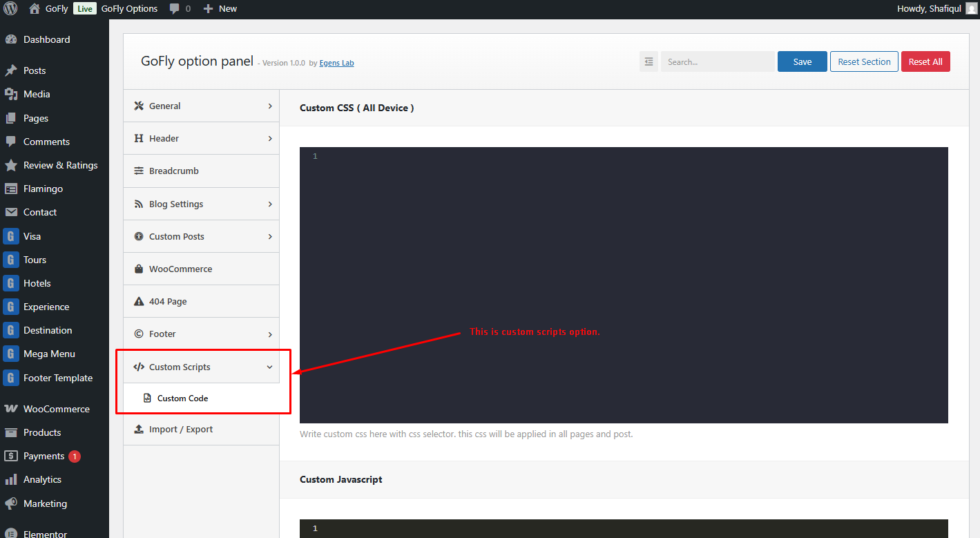The image size is (980, 538).
Task: Click the Payments dollar icon in sidebar
Action: point(11,456)
